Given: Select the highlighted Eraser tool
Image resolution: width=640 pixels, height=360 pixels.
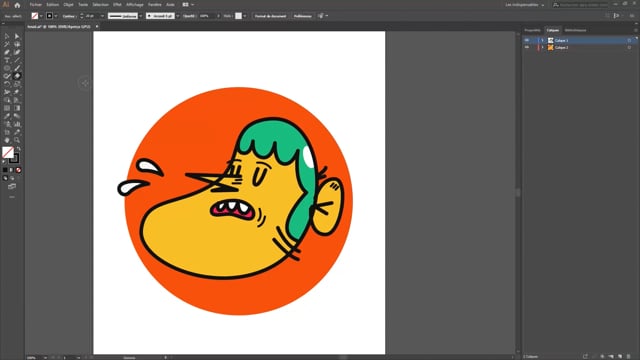Looking at the screenshot, I should 17,76.
